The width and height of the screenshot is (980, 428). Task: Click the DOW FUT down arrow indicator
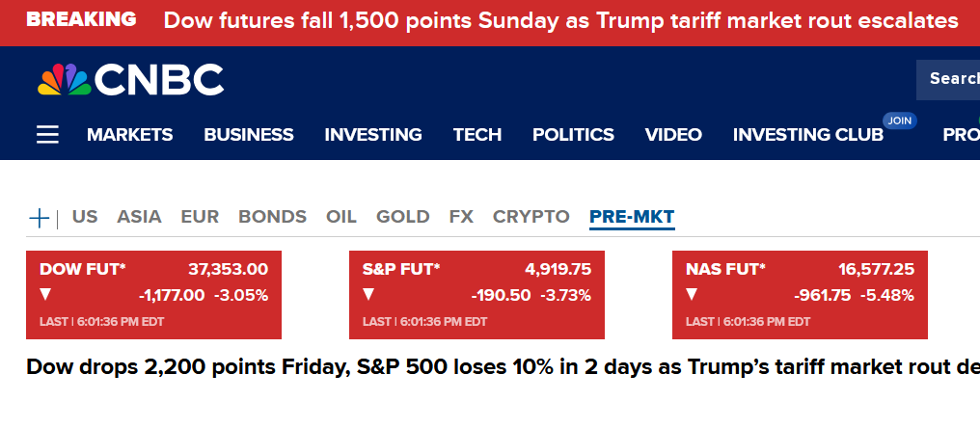click(45, 294)
